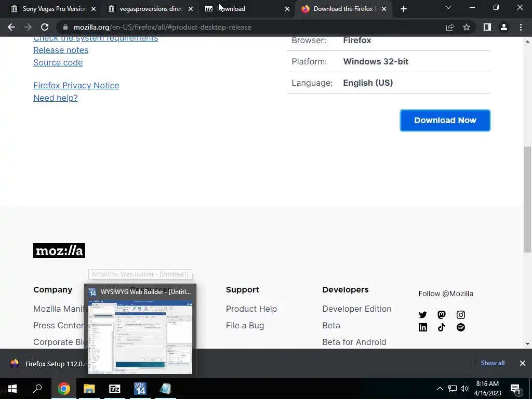This screenshot has width=532, height=399.
Task: Open the Beta for Android link
Action: 354,342
